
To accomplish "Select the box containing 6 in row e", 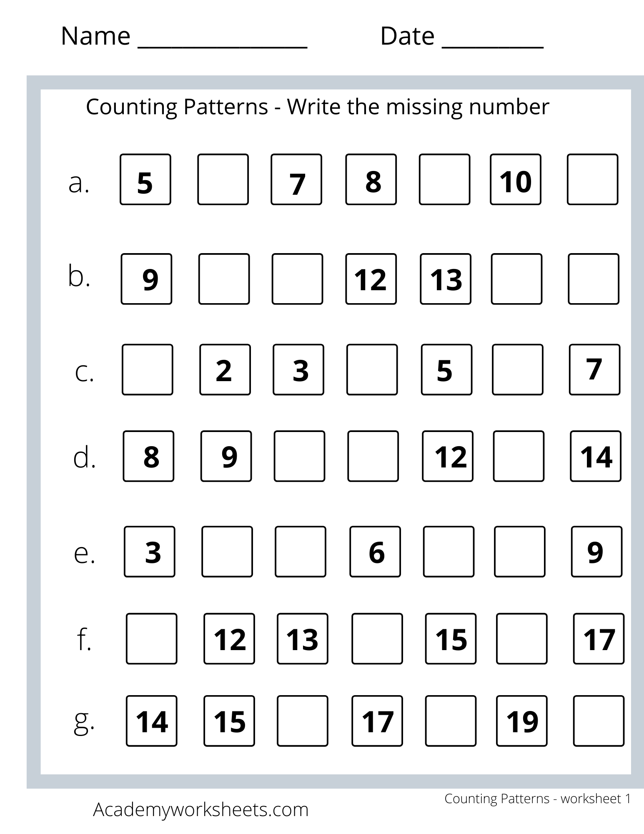I will [375, 552].
